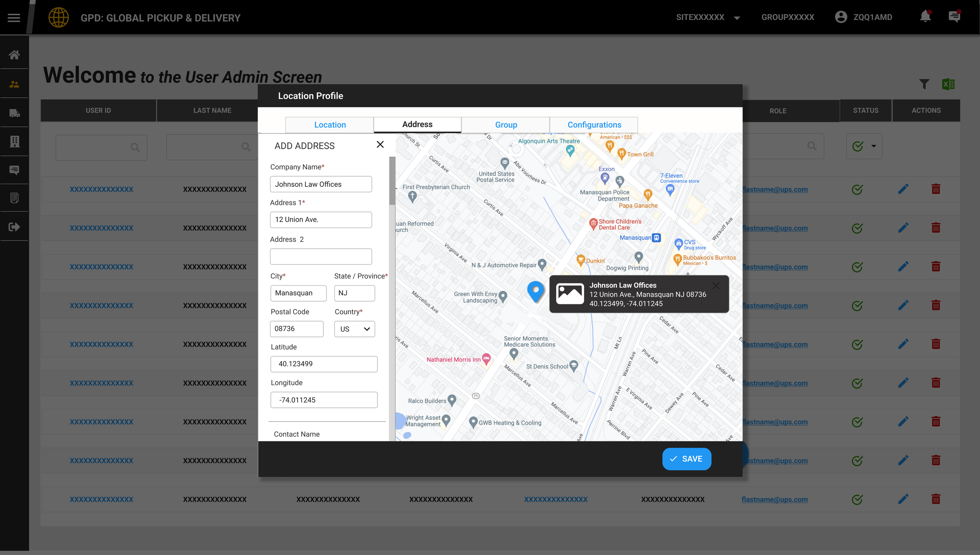Click the SAVE button

point(686,459)
